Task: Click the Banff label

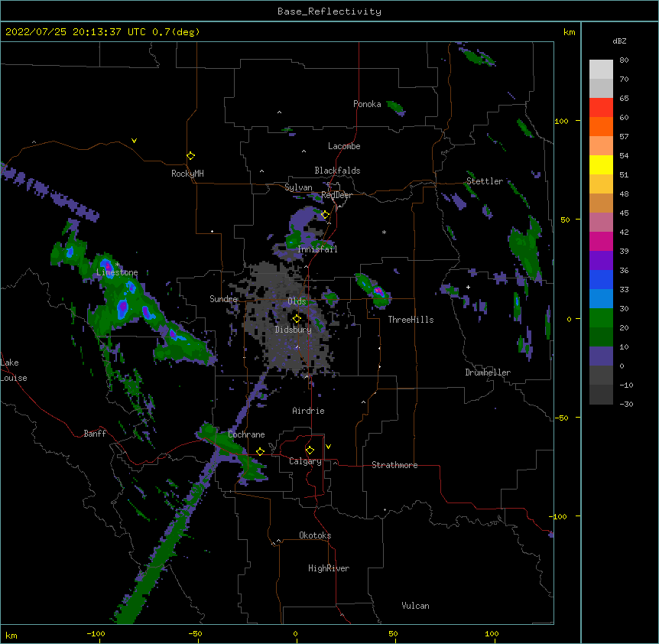Action: pyautogui.click(x=95, y=434)
